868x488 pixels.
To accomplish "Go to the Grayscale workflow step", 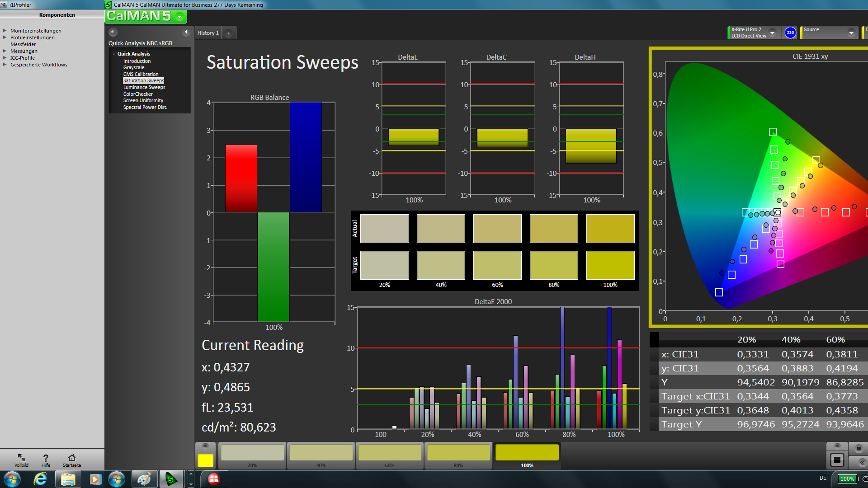I will click(x=134, y=67).
